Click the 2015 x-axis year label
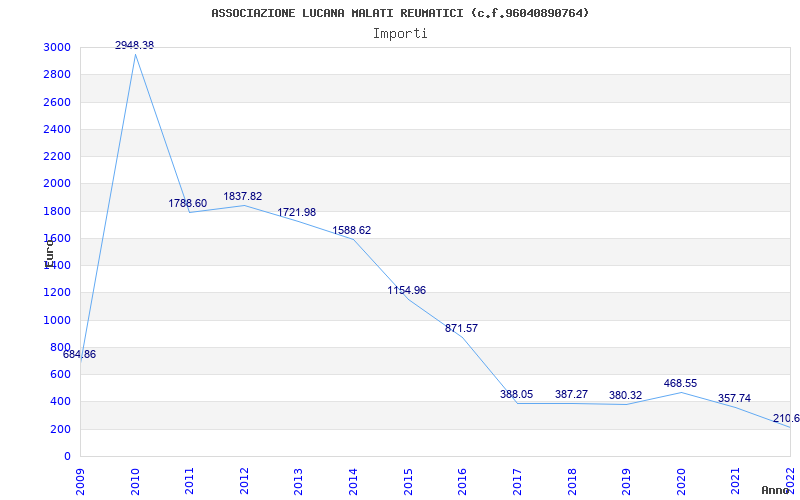Viewport: 800px width, 500px height. (x=408, y=481)
